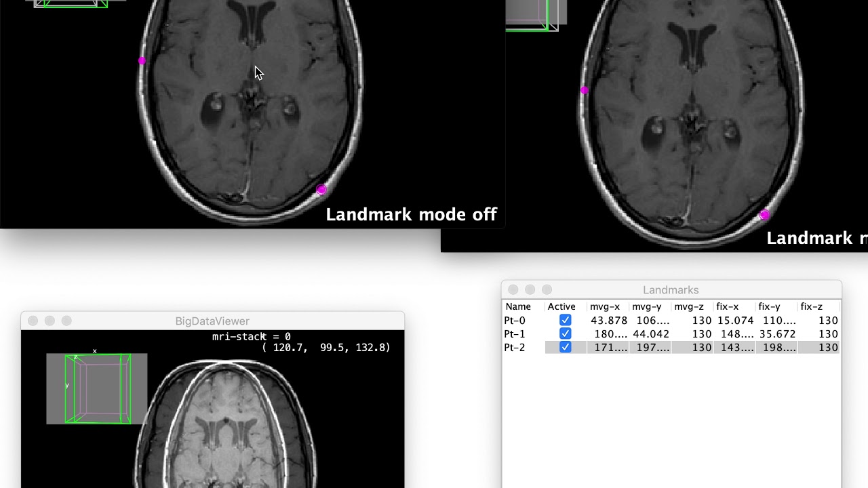The image size is (868, 488).
Task: Select the Pt-1 landmark row name
Action: pyautogui.click(x=515, y=333)
